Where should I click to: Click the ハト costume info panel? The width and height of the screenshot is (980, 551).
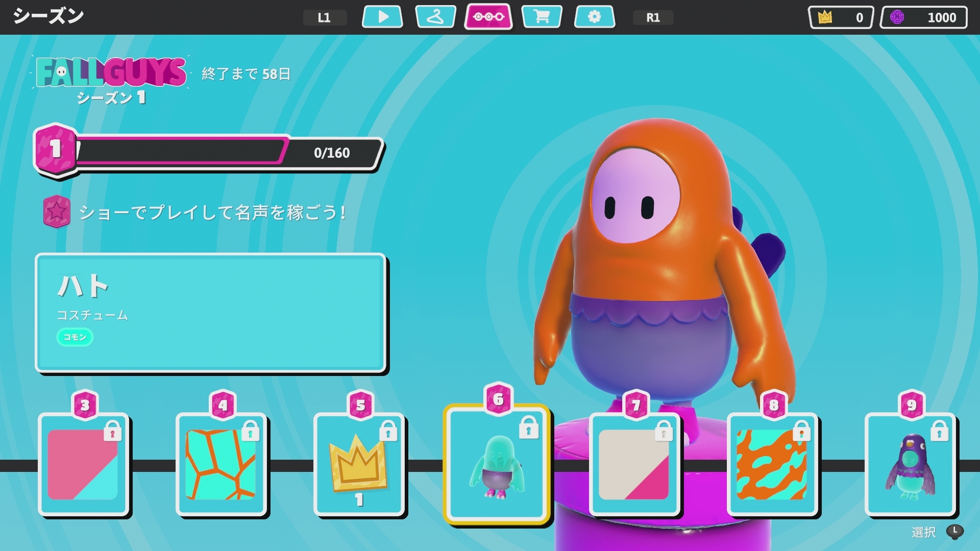point(210,313)
